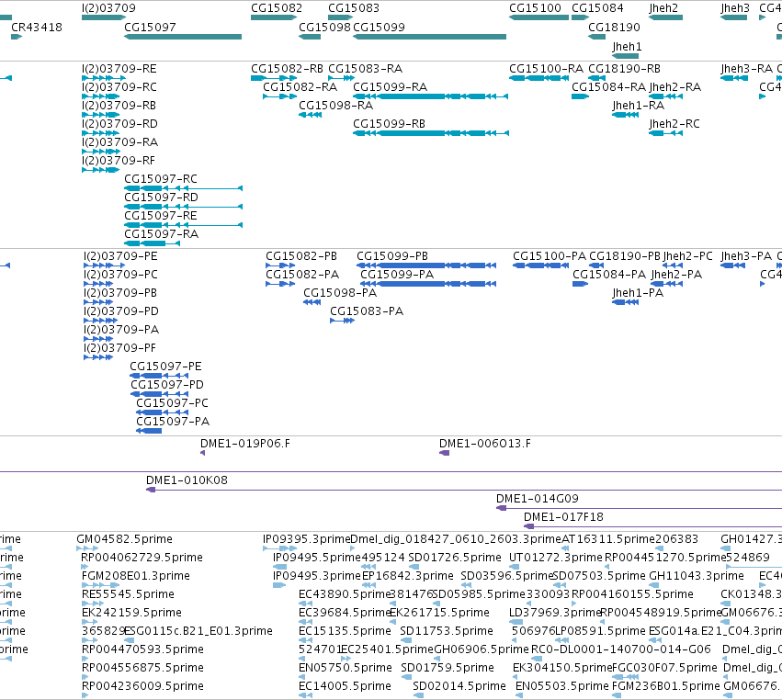Screen dimensions: 782x700
Task: Select protein l(2)03709-PF
Action: [98, 357]
